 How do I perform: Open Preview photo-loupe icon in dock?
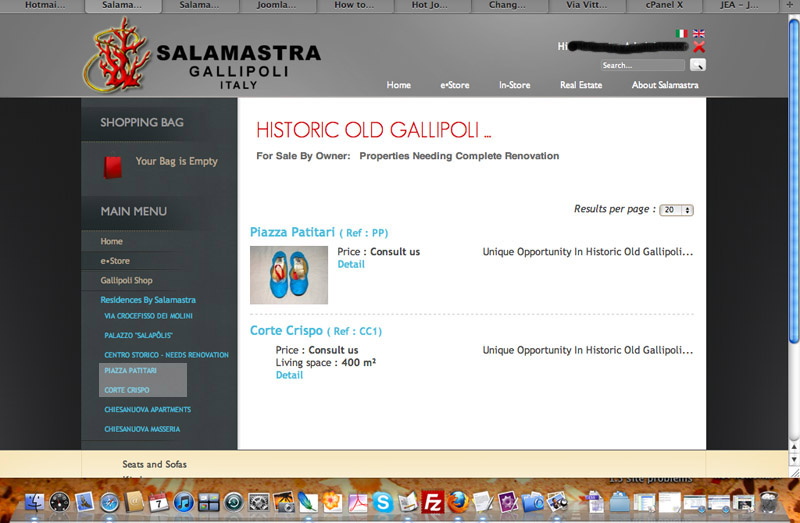click(557, 502)
